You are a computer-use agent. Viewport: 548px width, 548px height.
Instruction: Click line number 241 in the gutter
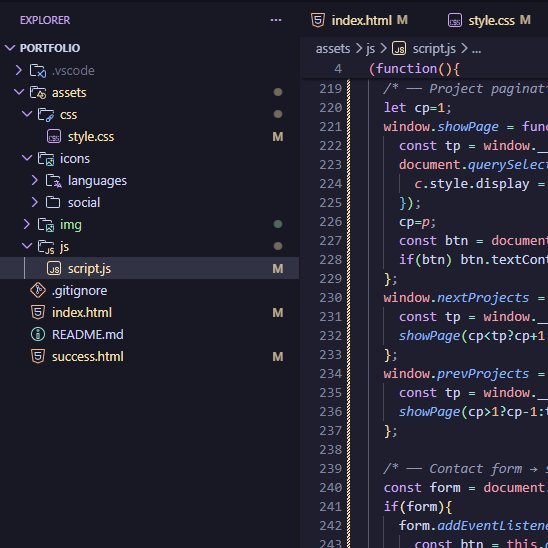coord(330,506)
